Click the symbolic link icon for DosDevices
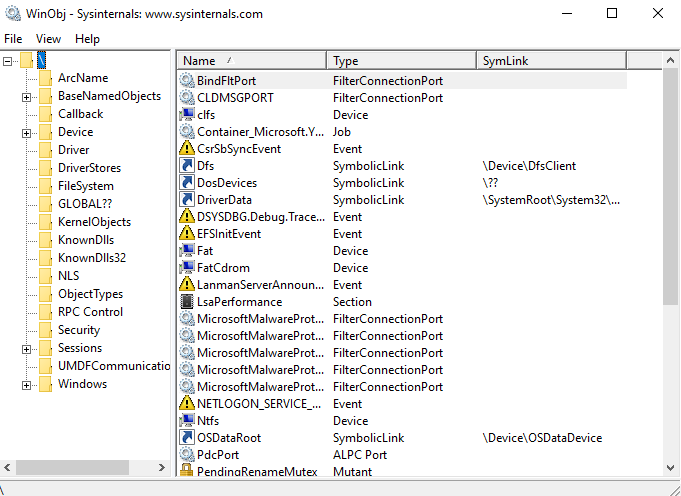 click(x=187, y=182)
